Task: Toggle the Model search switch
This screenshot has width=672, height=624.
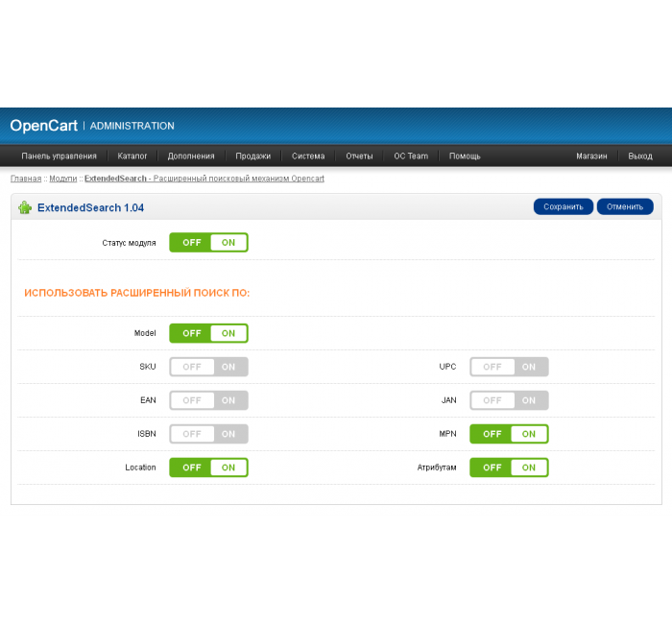Action: click(x=208, y=333)
